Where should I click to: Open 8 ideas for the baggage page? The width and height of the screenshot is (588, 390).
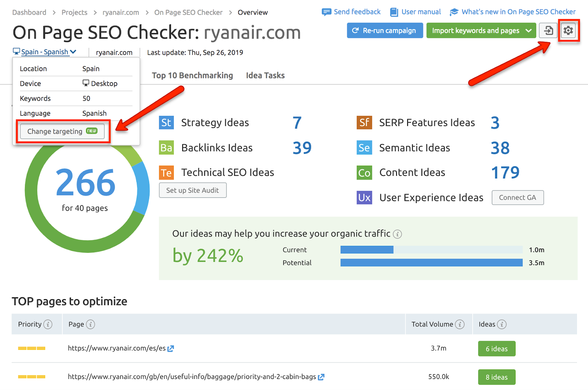tap(496, 377)
